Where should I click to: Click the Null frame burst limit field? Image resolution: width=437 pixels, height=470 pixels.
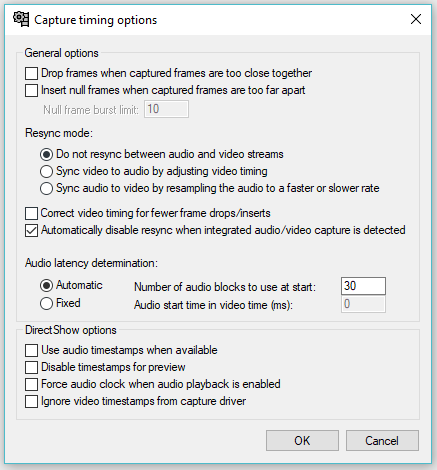[166, 109]
